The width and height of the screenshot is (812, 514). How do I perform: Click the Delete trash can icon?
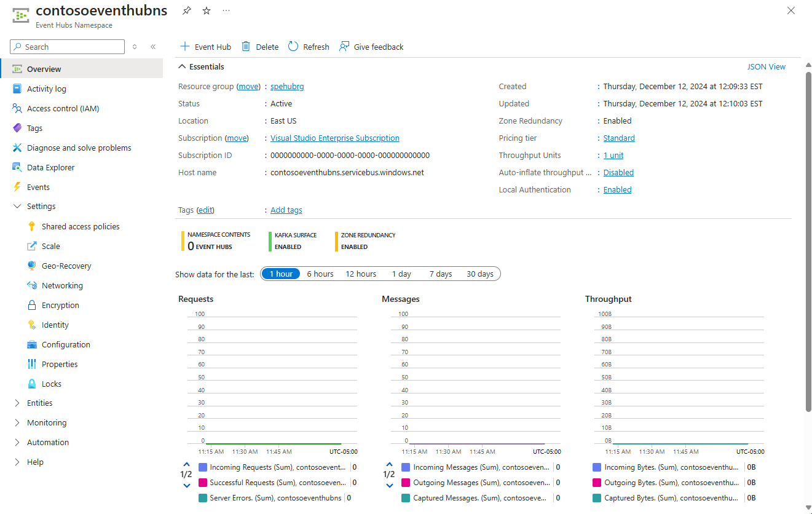(246, 47)
